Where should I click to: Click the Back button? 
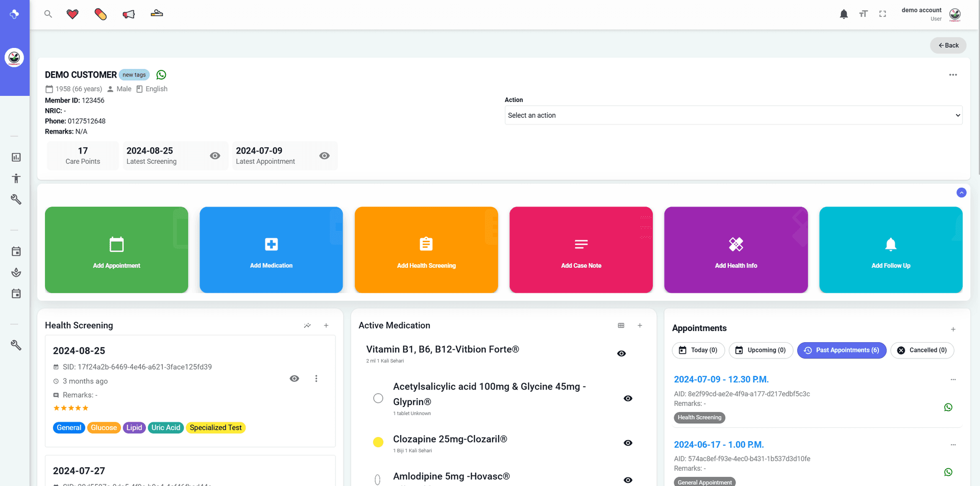pyautogui.click(x=948, y=45)
